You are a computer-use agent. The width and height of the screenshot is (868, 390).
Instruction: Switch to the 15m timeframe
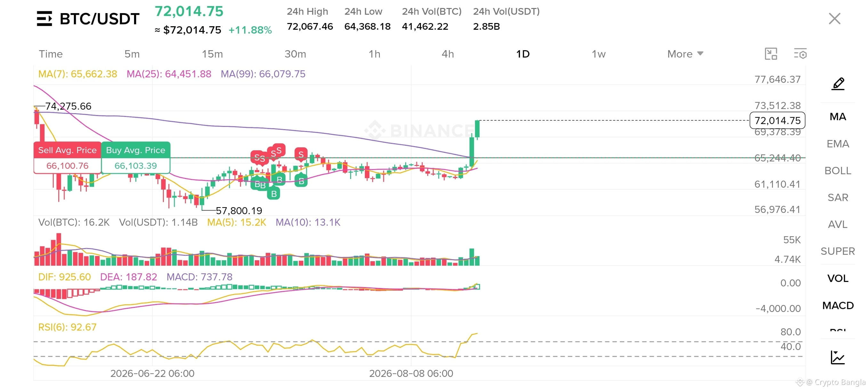(x=212, y=54)
